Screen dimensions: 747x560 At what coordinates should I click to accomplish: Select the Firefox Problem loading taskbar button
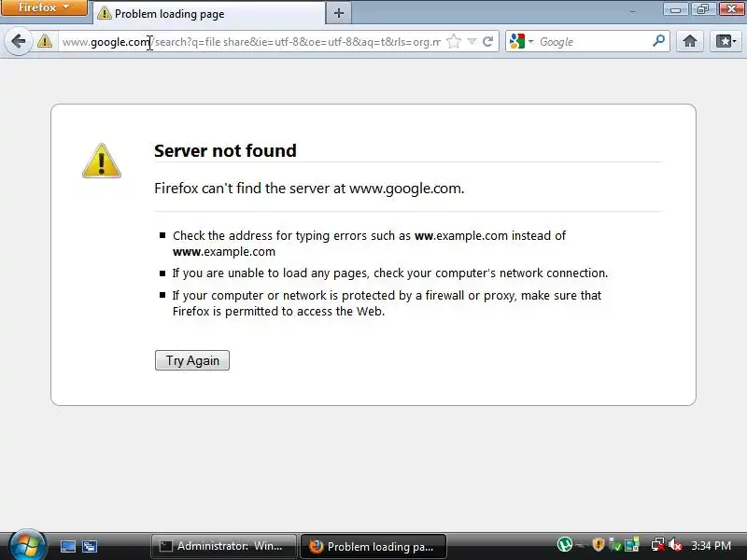(x=373, y=546)
